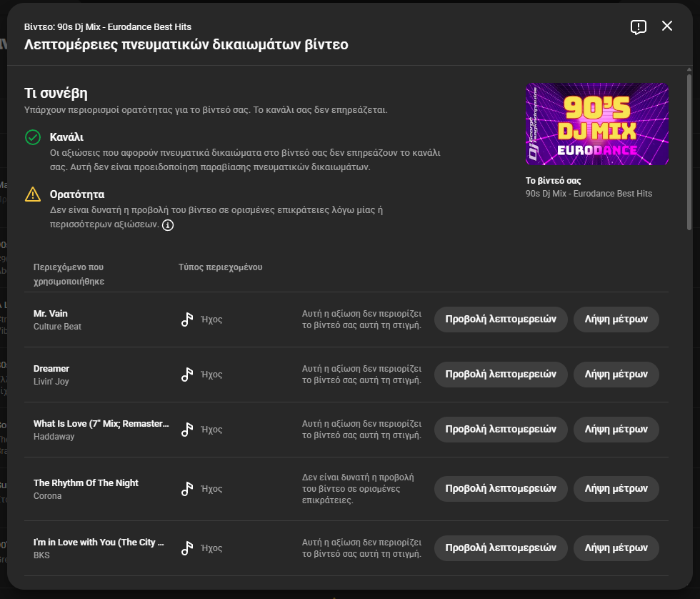
Task: Click the music note icon for Dreamer
Action: coord(187,375)
